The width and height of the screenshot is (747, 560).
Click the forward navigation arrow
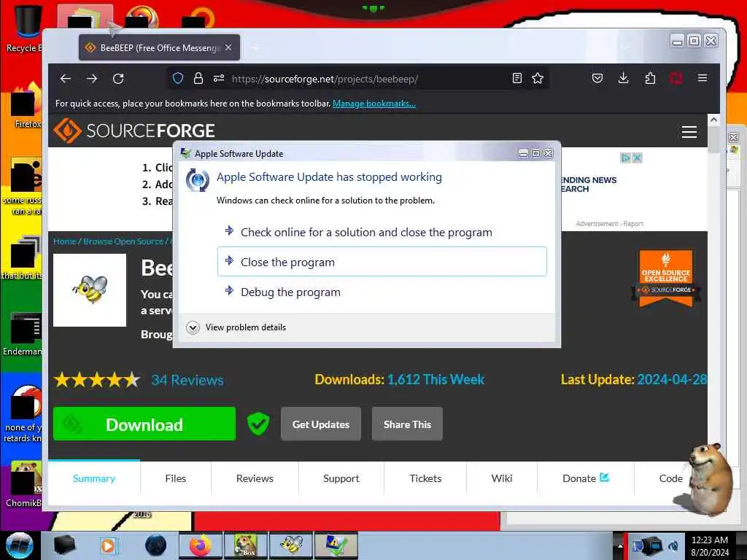[92, 79]
